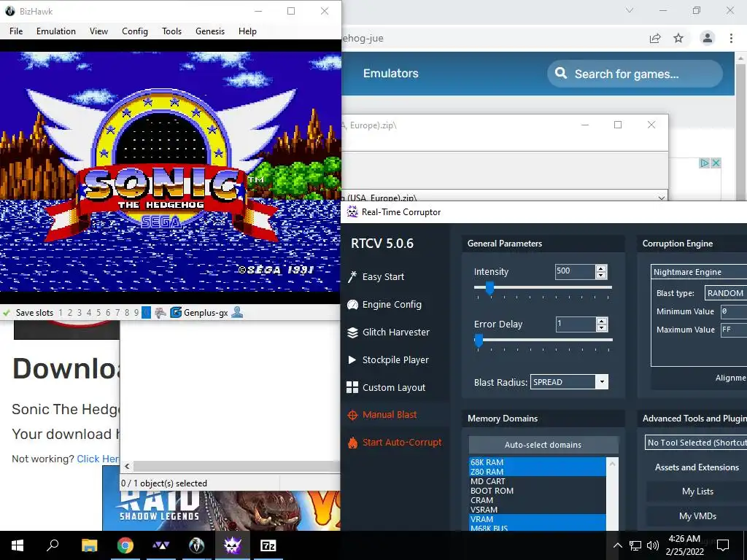Open Custom Layout grid icon
The image size is (747, 560).
tap(352, 388)
